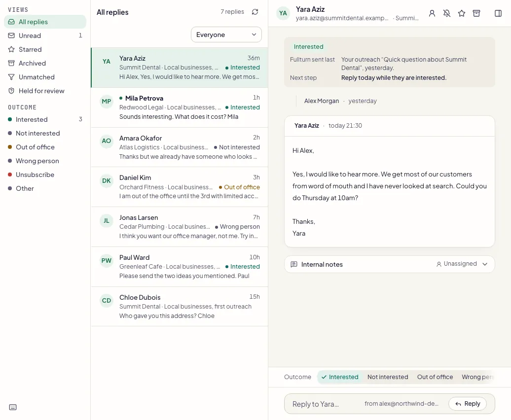Viewport: 511px width, 420px height.
Task: Toggle the side panel layout icon
Action: click(498, 13)
